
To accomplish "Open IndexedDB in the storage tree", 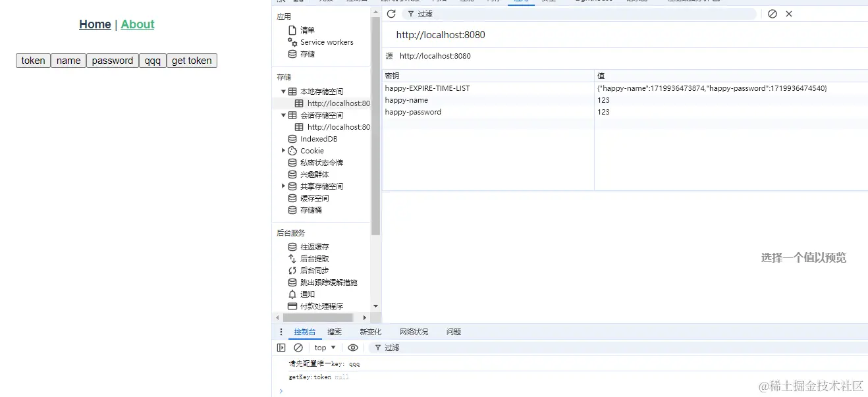I will coord(319,139).
